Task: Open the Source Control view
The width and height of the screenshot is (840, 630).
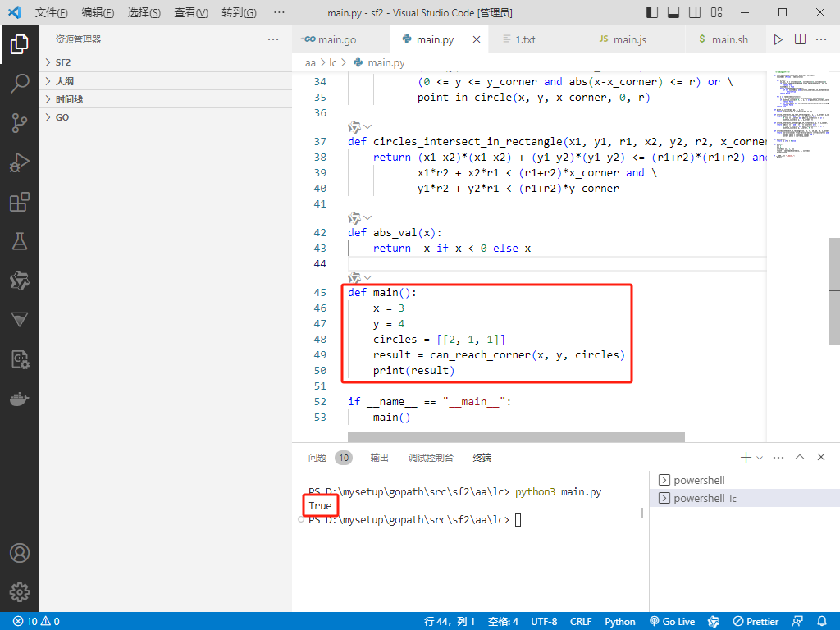Action: click(x=20, y=123)
